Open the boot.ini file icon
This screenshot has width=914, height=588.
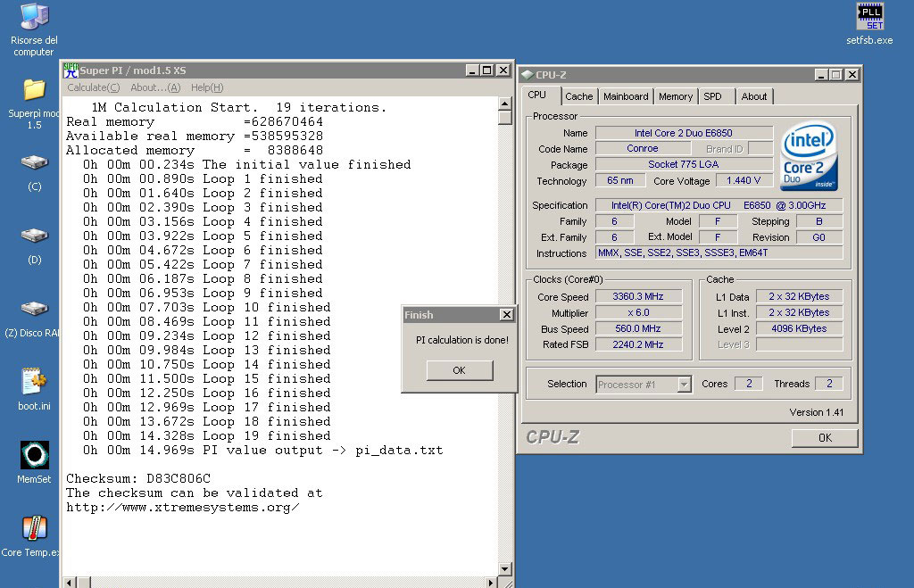coord(35,382)
